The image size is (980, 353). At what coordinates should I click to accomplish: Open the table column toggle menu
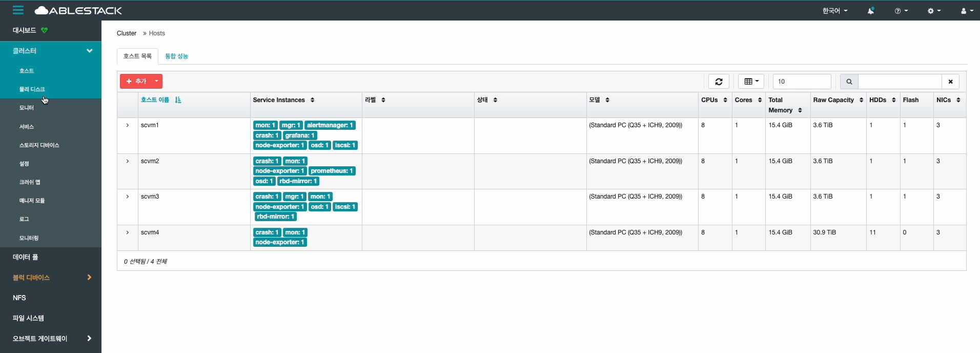(751, 82)
